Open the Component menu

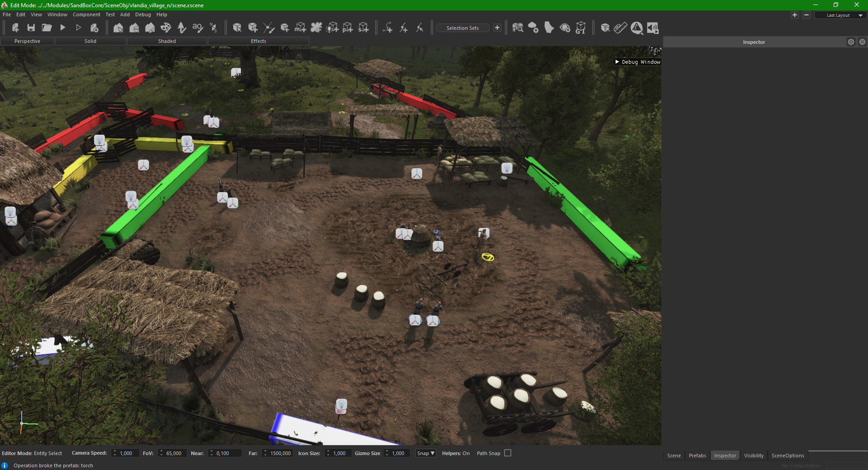coord(86,14)
